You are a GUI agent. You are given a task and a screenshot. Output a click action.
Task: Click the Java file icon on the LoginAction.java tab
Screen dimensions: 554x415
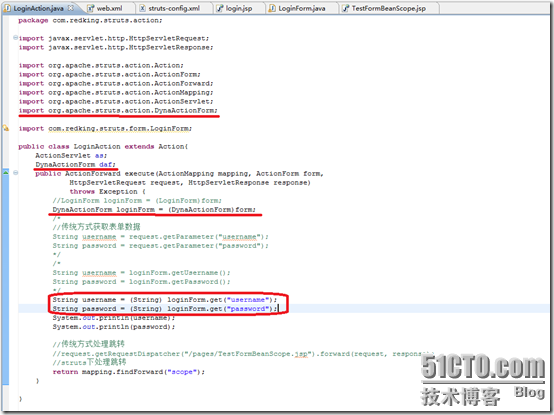pos(7,8)
